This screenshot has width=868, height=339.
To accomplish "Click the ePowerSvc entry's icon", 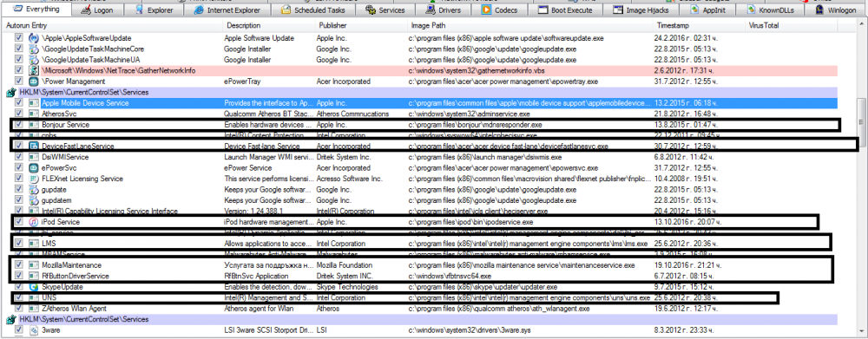I will pyautogui.click(x=33, y=167).
